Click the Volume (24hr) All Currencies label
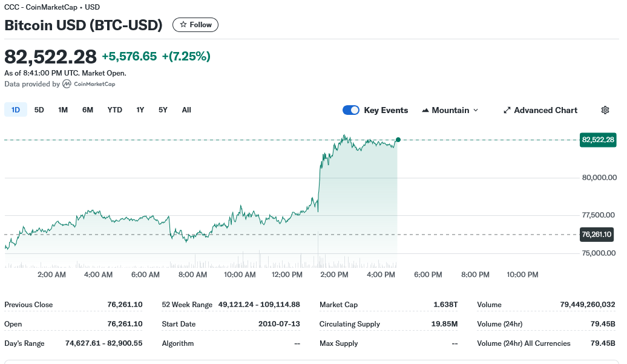Viewport: 627px width, 364px height. click(524, 343)
